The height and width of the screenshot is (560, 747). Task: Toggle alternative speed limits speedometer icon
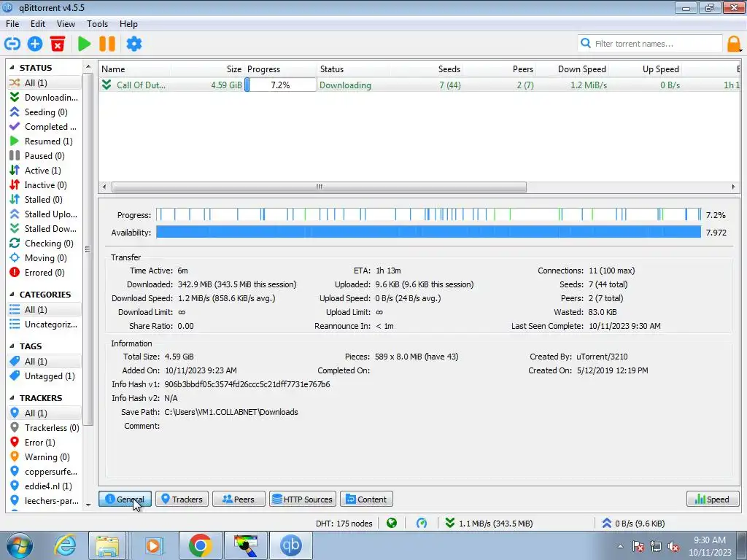click(422, 524)
